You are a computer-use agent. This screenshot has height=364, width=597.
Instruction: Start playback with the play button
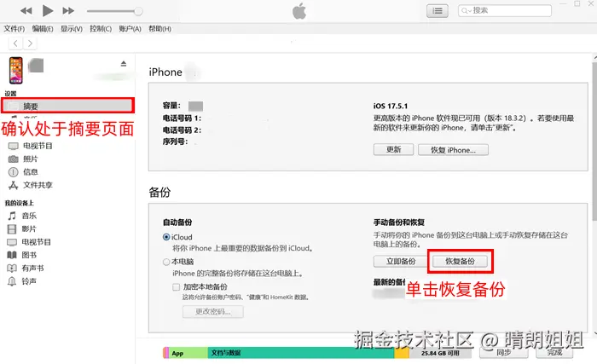[x=48, y=11]
